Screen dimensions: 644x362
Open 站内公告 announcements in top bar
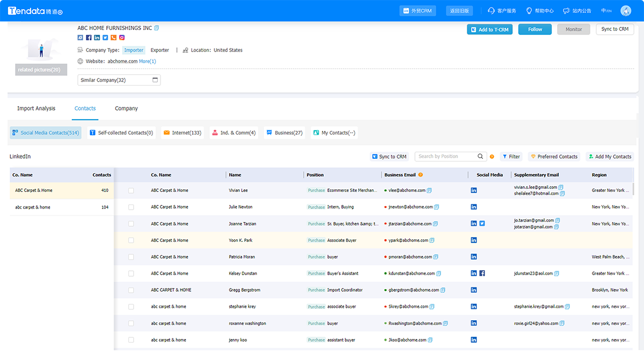click(577, 11)
